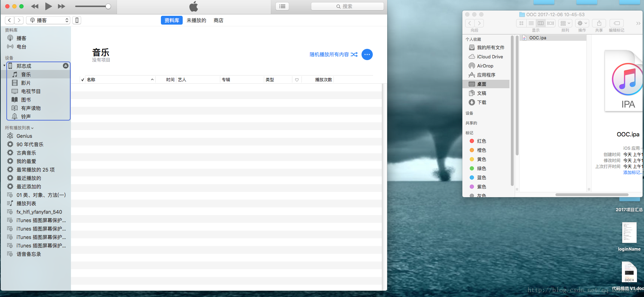
Task: Sort by the heart (loved) column header
Action: (x=297, y=80)
